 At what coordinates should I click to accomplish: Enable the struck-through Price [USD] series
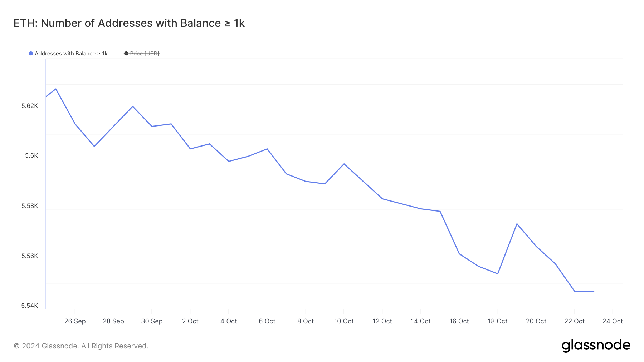[x=145, y=54]
